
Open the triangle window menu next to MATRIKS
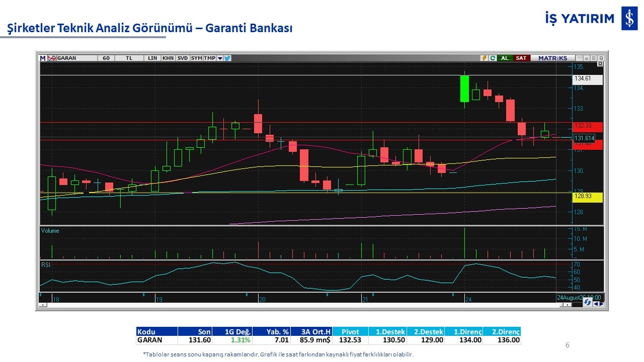[x=580, y=58]
